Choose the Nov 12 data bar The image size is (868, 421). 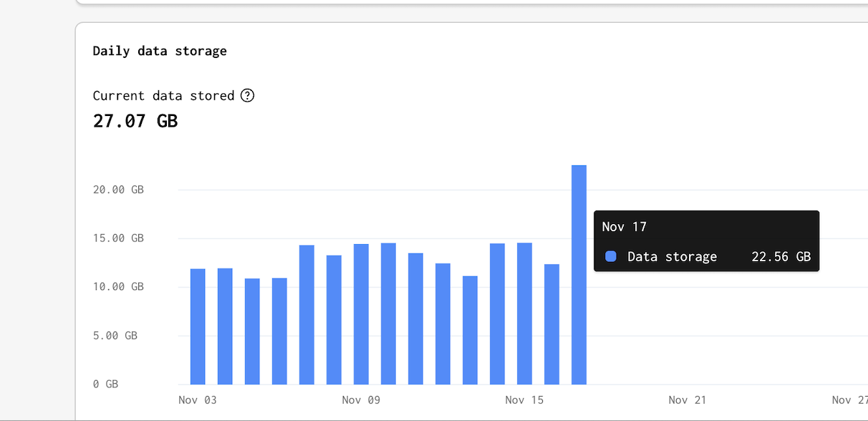pyautogui.click(x=443, y=324)
